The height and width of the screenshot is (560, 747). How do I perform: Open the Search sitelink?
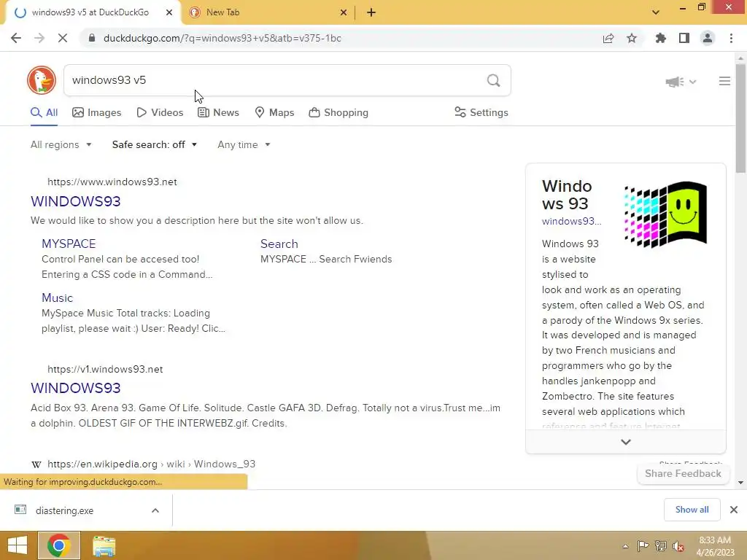click(x=279, y=244)
